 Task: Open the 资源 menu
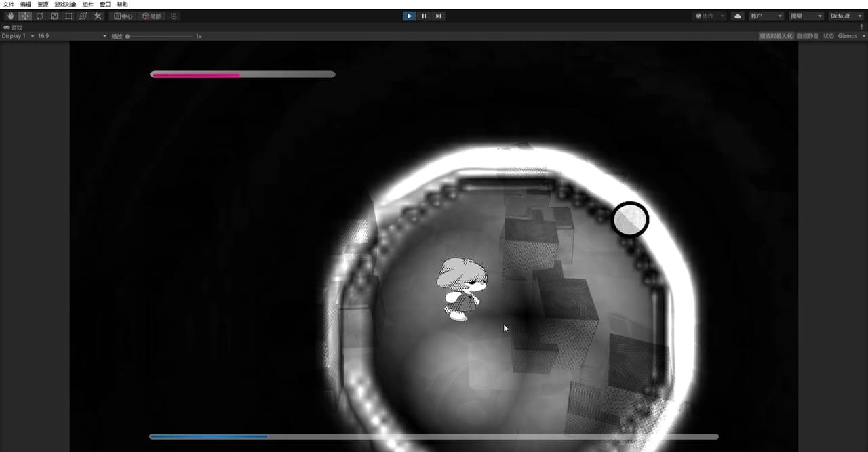[43, 4]
